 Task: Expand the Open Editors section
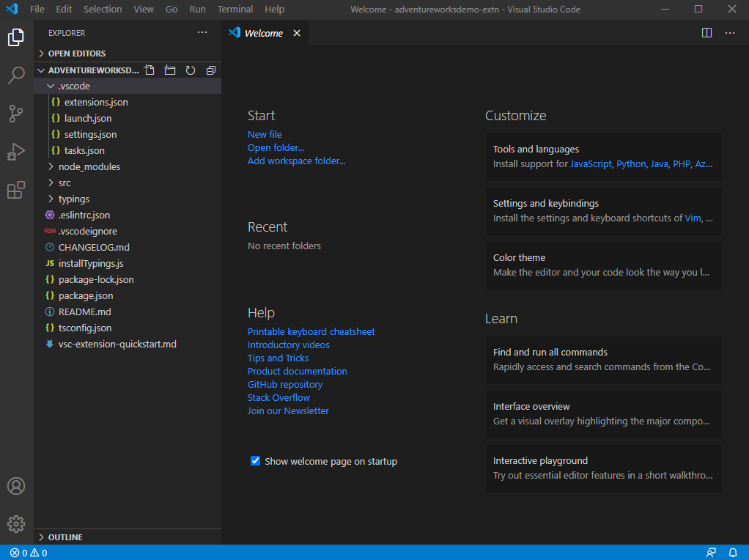tap(76, 54)
